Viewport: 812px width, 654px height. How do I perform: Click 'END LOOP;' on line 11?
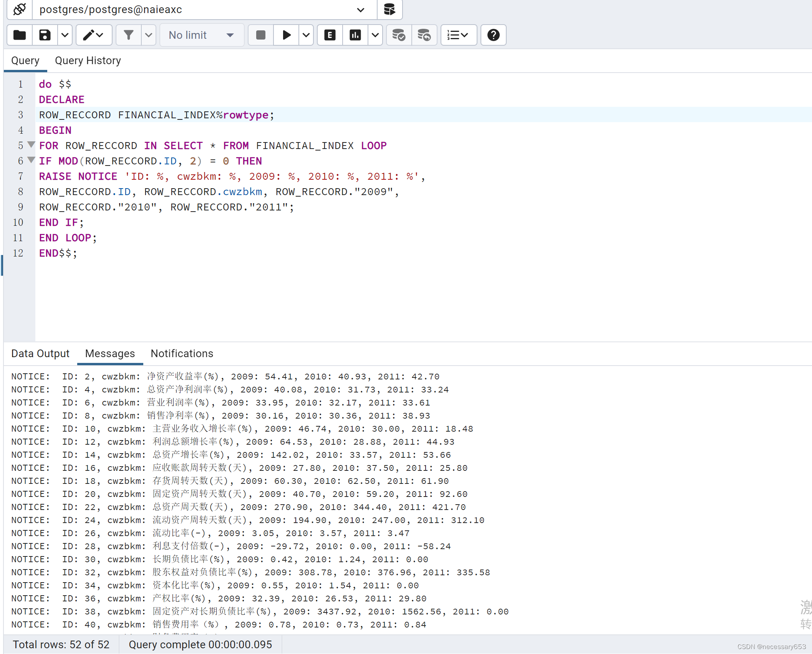tap(68, 238)
